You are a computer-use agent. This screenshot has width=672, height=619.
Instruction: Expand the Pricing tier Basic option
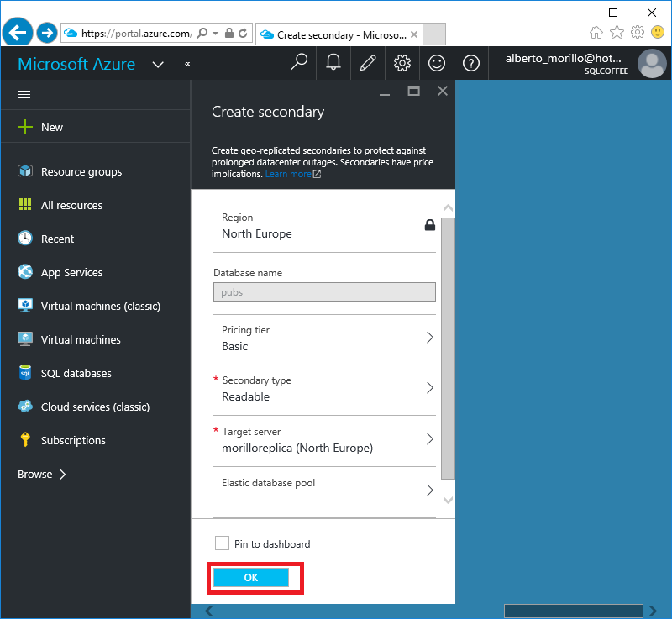click(x=324, y=338)
